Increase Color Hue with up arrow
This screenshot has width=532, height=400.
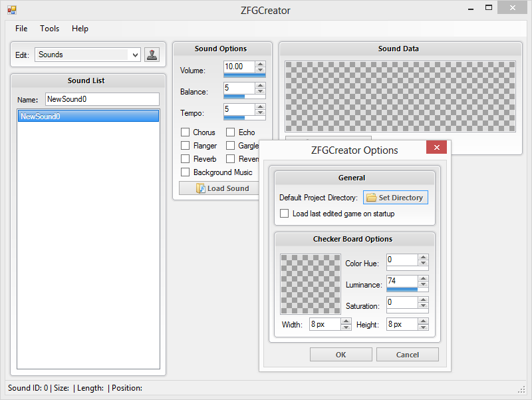423,257
